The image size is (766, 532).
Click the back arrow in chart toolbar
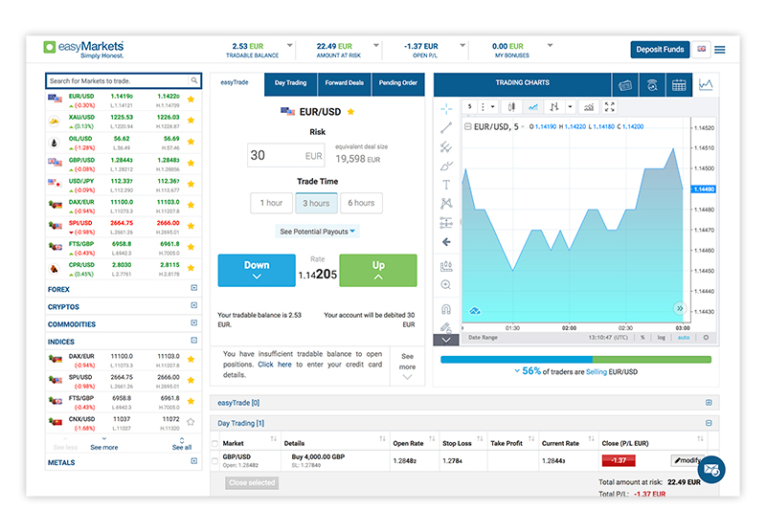446,241
